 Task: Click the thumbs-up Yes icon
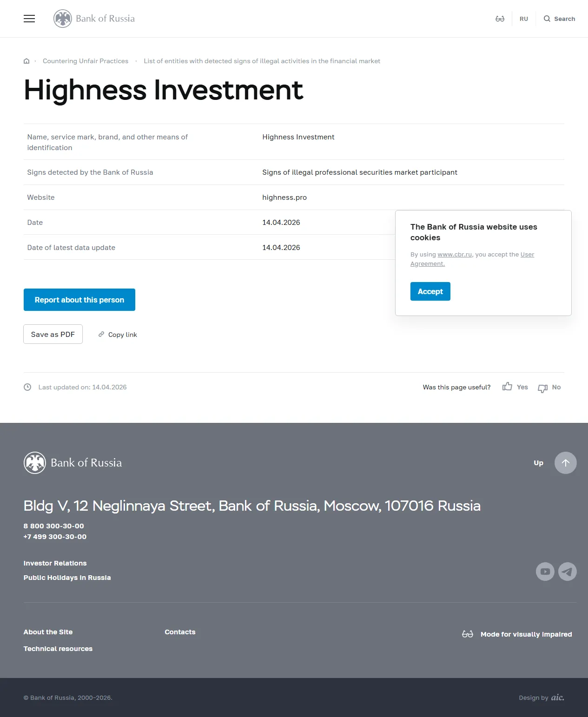pos(507,387)
